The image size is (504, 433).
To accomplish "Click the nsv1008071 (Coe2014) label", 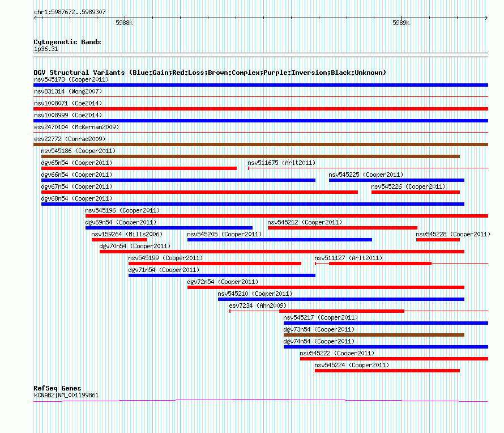I will point(68,103).
